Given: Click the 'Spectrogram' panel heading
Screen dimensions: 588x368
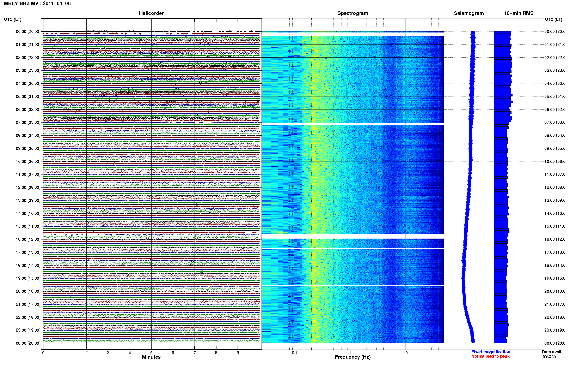Looking at the screenshot, I should click(353, 13).
